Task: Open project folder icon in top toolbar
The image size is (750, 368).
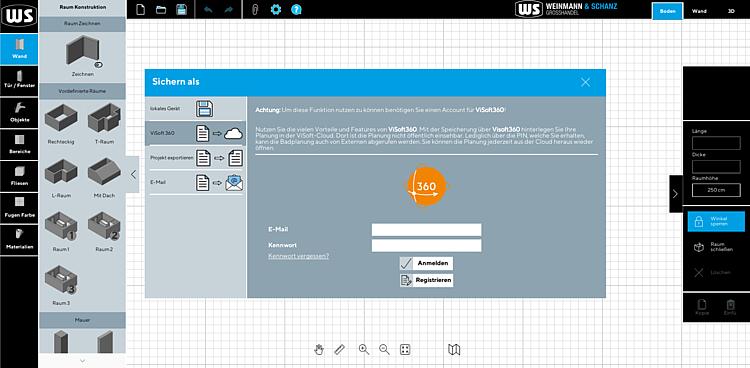Action: [x=161, y=10]
